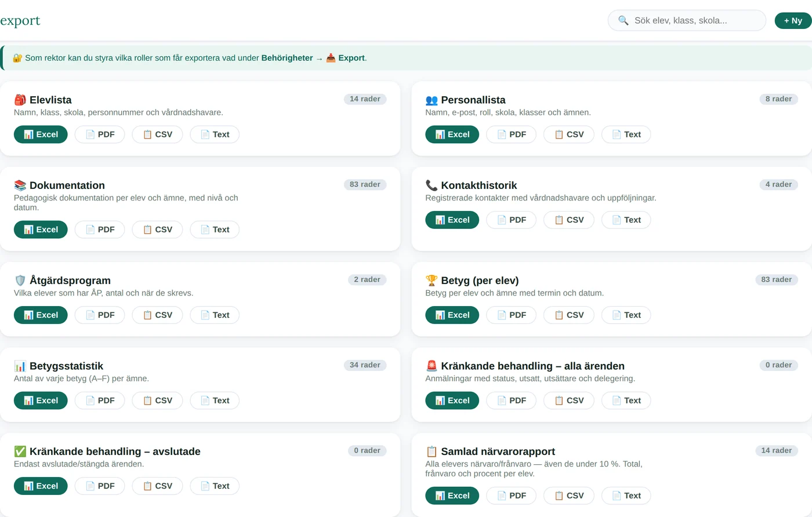Viewport: 812px width, 517px height.
Task: Click the siren icon beside Kränkande behandling – alla ärenden
Action: tap(432, 366)
